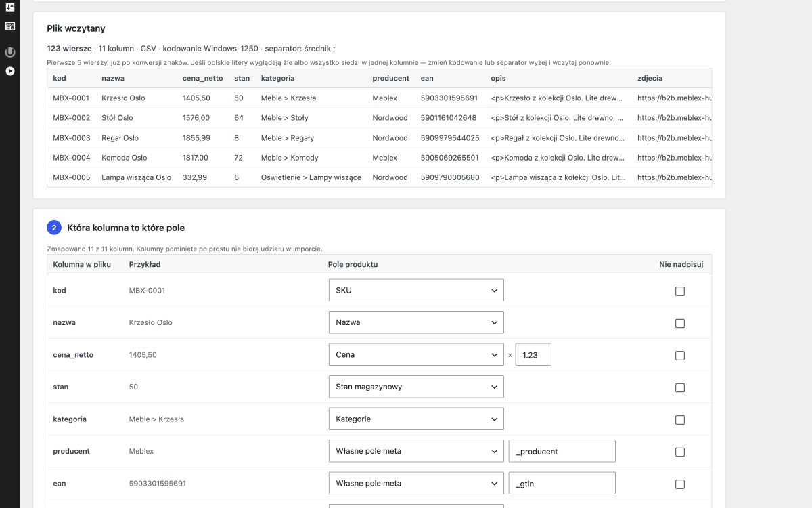
Task: Tick 'Nie nadpisuj' checkbox for kod row
Action: tap(680, 291)
